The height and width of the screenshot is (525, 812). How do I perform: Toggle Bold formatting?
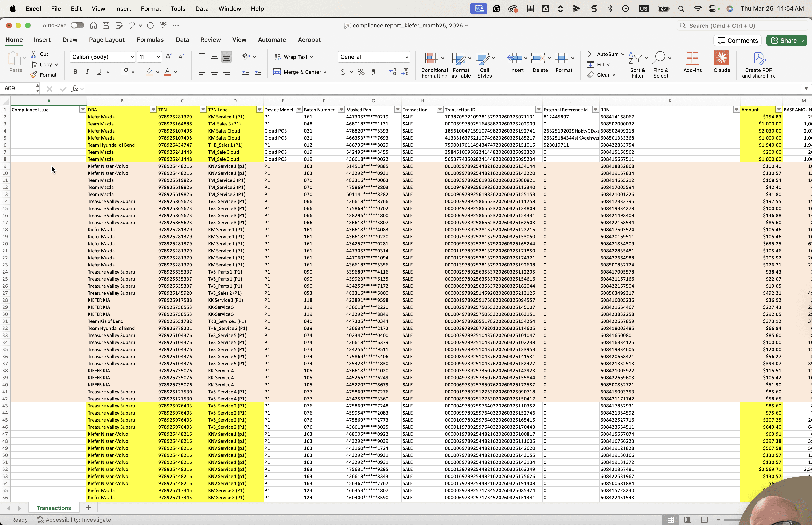click(75, 72)
